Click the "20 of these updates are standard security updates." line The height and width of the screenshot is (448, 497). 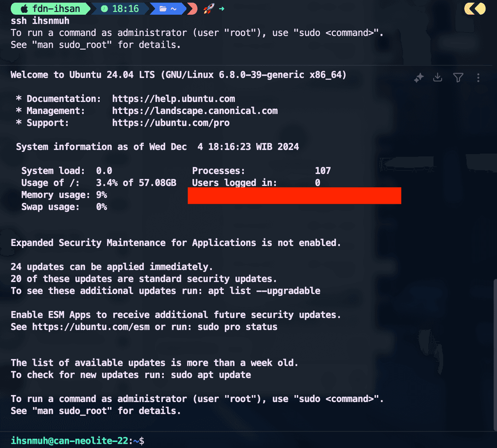click(144, 279)
